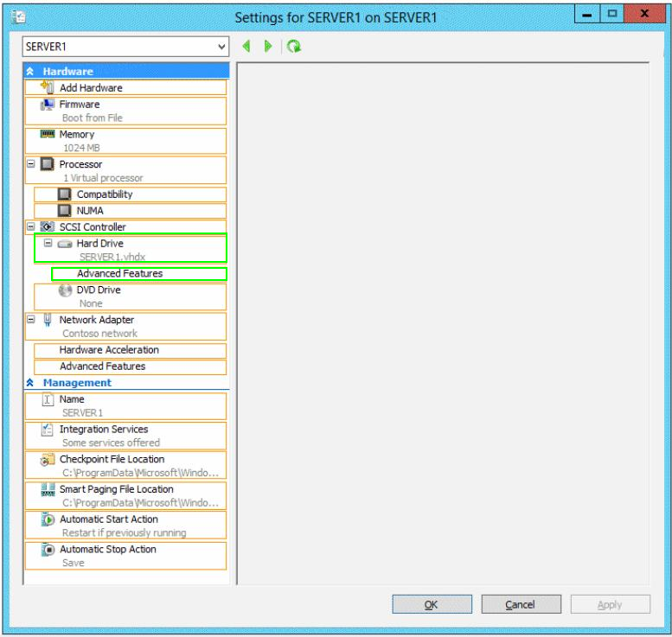Collapse the SCSI Controller tree node
This screenshot has width=672, height=637.
pyautogui.click(x=31, y=226)
